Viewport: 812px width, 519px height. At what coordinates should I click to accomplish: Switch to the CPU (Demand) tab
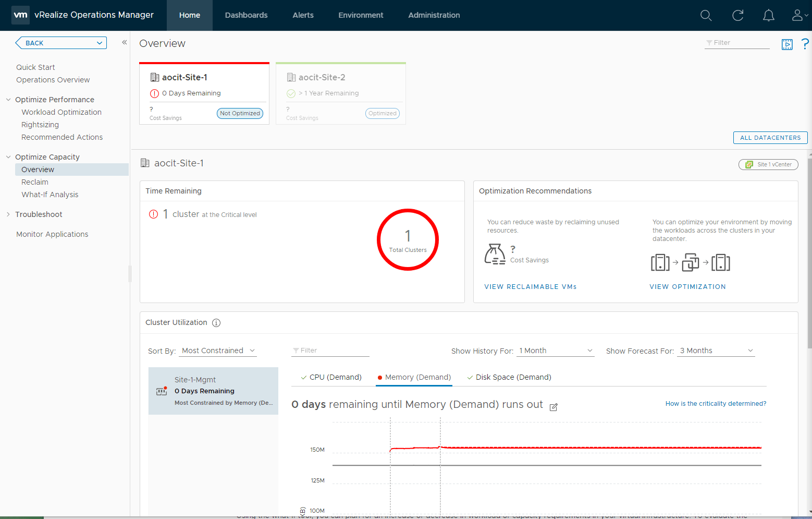[x=331, y=377]
